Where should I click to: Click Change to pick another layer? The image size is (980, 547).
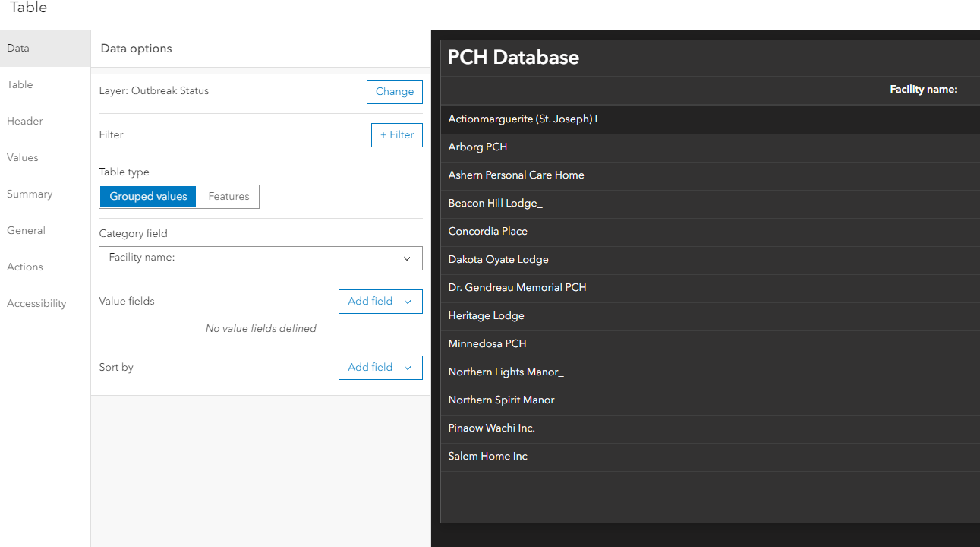pos(395,91)
